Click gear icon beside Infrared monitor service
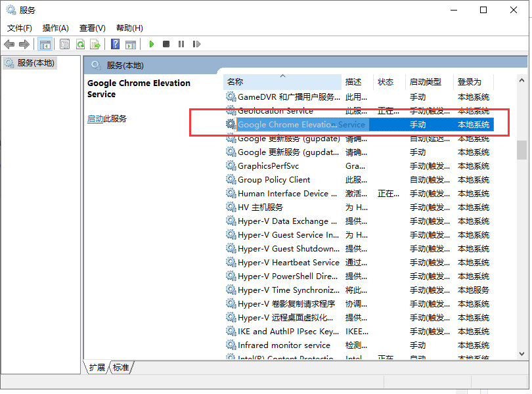Image resolution: width=532 pixels, height=394 pixels. coord(231,345)
